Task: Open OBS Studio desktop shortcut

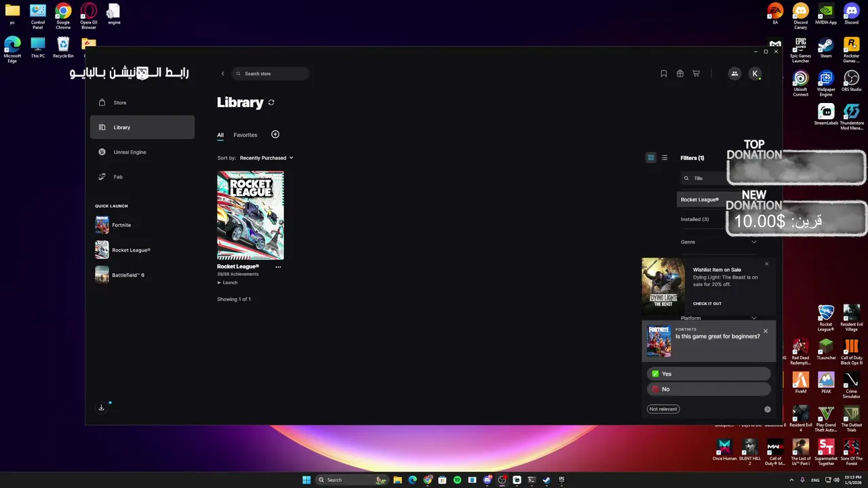Action: pyautogui.click(x=851, y=81)
